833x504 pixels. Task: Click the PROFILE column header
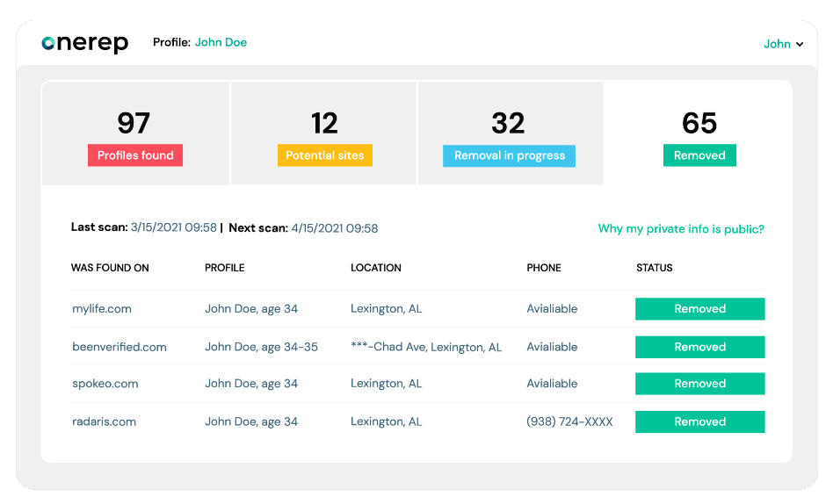[225, 268]
